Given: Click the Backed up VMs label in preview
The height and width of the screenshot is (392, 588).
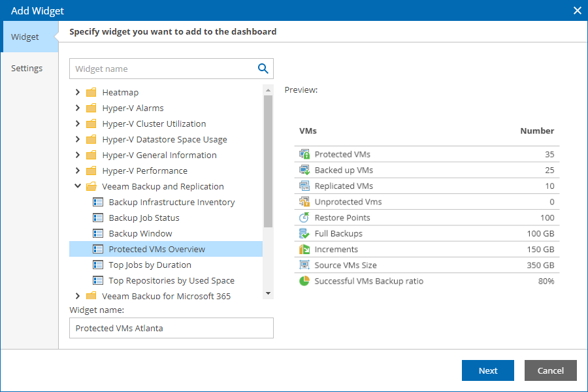Looking at the screenshot, I should [344, 171].
